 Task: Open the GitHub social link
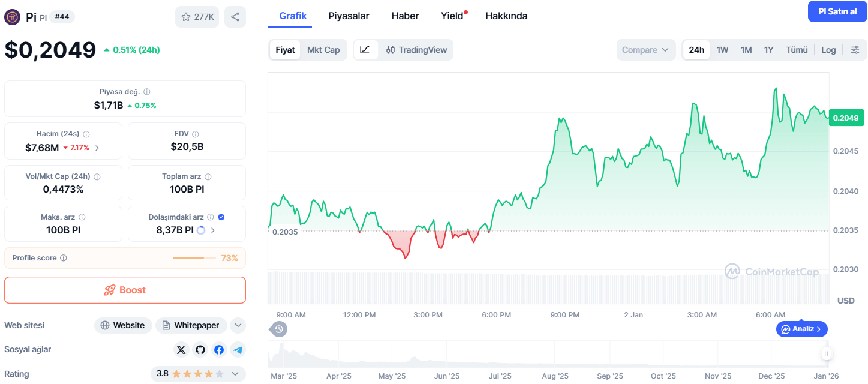[x=200, y=350]
